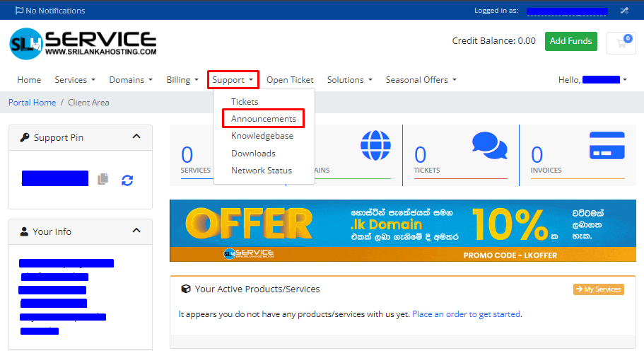Image resolution: width=644 pixels, height=351 pixels.
Task: Select Network Status menu entry
Action: click(x=261, y=170)
